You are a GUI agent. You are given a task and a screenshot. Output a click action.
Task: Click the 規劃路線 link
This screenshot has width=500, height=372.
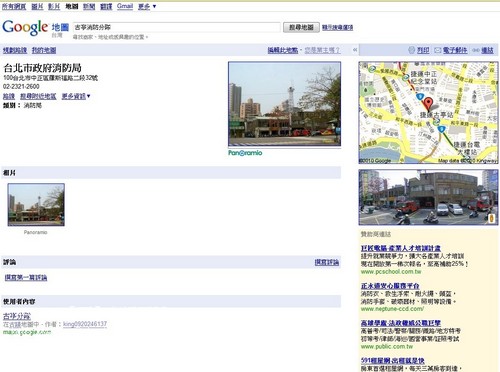15,50
